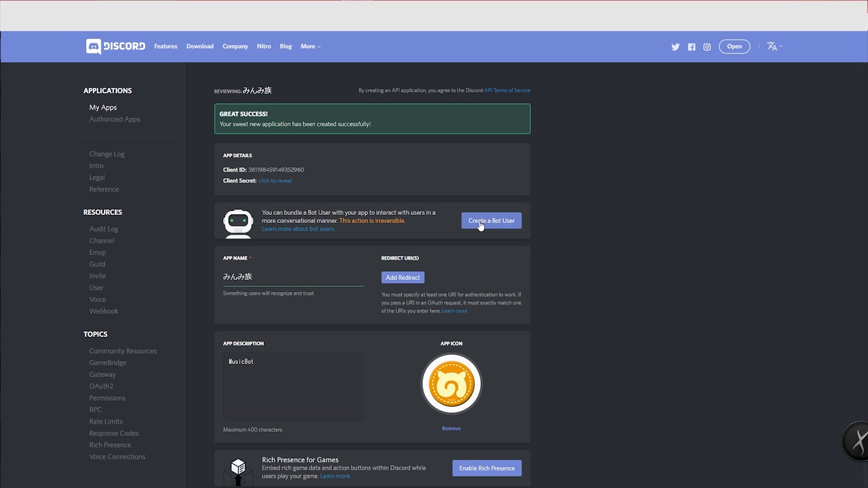The image size is (868, 488).
Task: Open the Features nav item
Action: (x=165, y=46)
